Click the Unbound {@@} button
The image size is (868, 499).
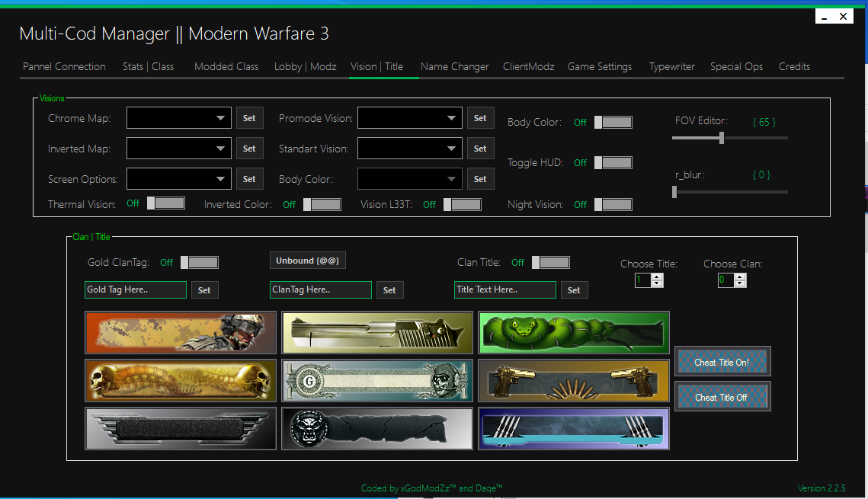307,260
